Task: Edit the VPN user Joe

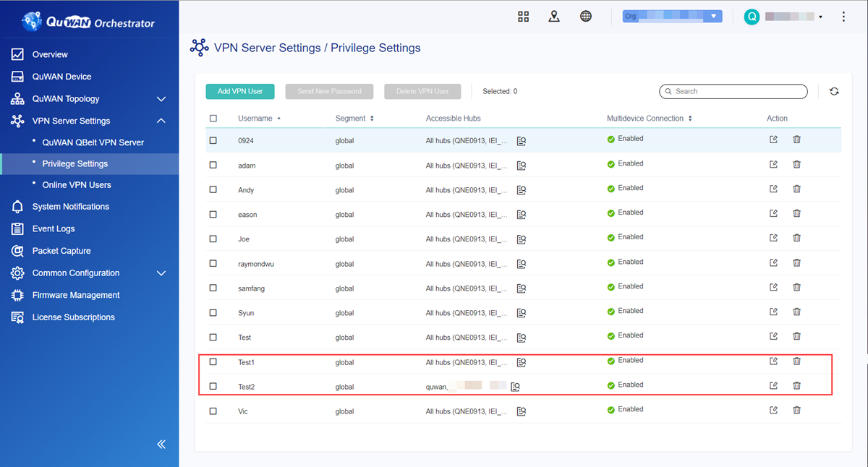Action: tap(773, 238)
